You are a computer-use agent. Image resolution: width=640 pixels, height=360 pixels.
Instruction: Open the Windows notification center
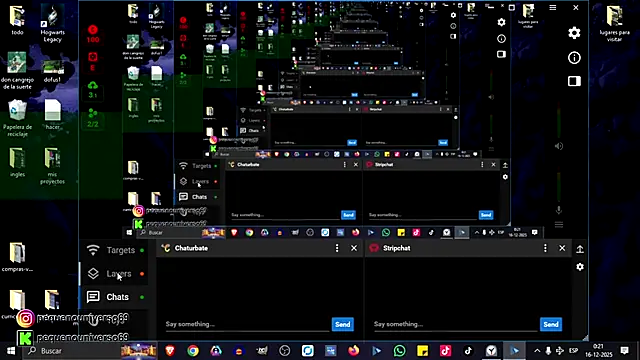624,351
